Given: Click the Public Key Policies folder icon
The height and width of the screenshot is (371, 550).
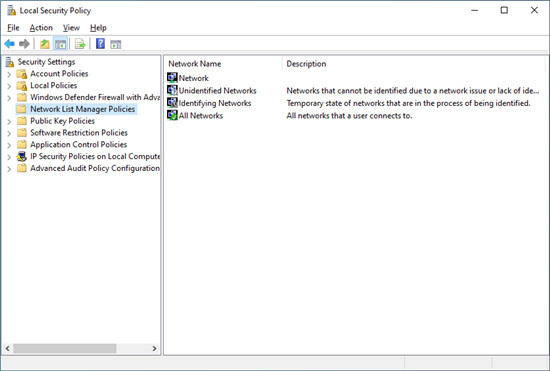Looking at the screenshot, I should click(22, 121).
